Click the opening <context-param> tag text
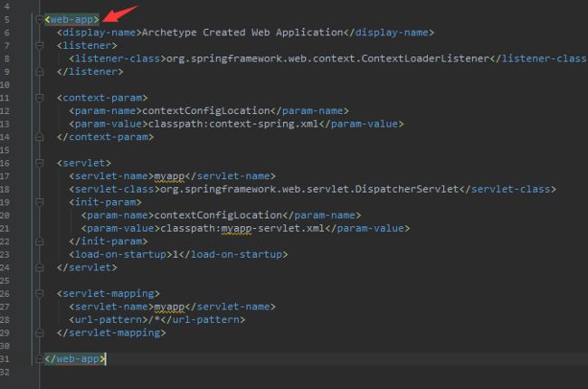 click(x=102, y=98)
